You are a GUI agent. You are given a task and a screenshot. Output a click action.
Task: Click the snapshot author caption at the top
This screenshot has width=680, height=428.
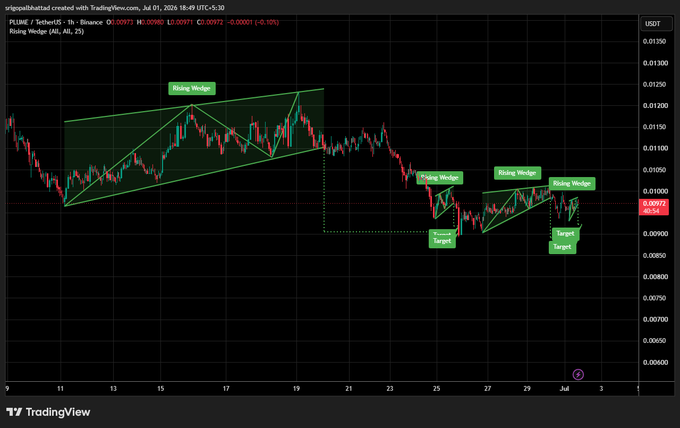115,8
